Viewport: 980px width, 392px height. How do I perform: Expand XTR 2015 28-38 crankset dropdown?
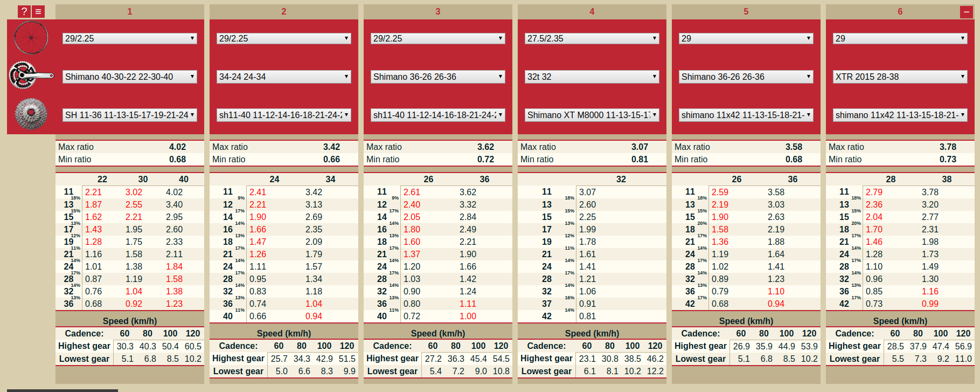click(900, 77)
